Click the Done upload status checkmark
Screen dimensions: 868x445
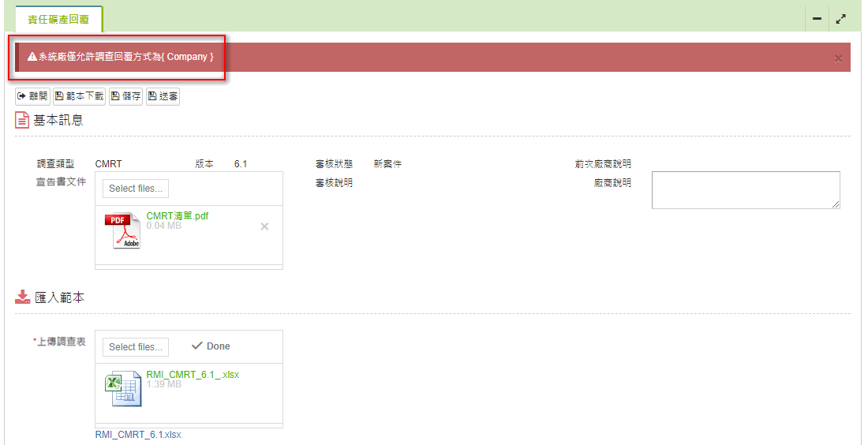point(198,346)
